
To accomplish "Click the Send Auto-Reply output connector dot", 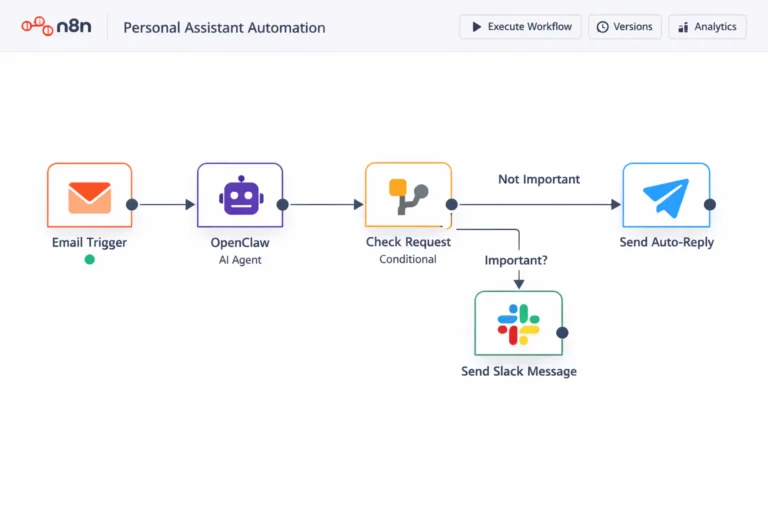I will [710, 204].
